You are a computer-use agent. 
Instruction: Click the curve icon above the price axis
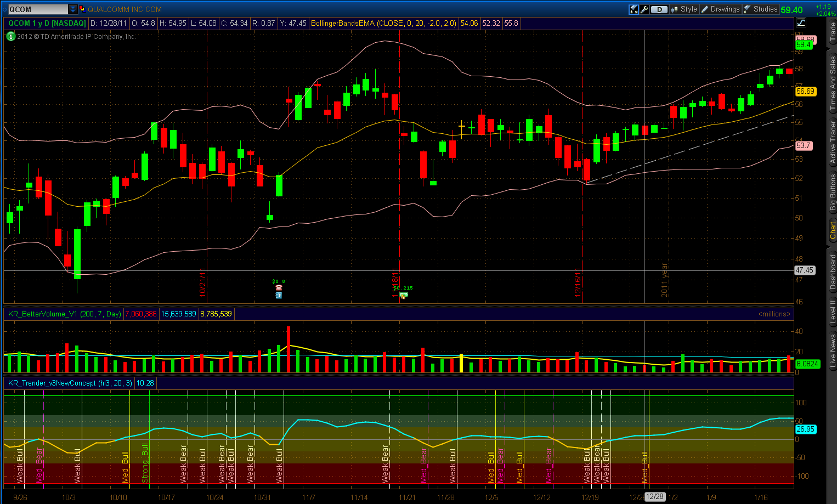click(x=801, y=22)
